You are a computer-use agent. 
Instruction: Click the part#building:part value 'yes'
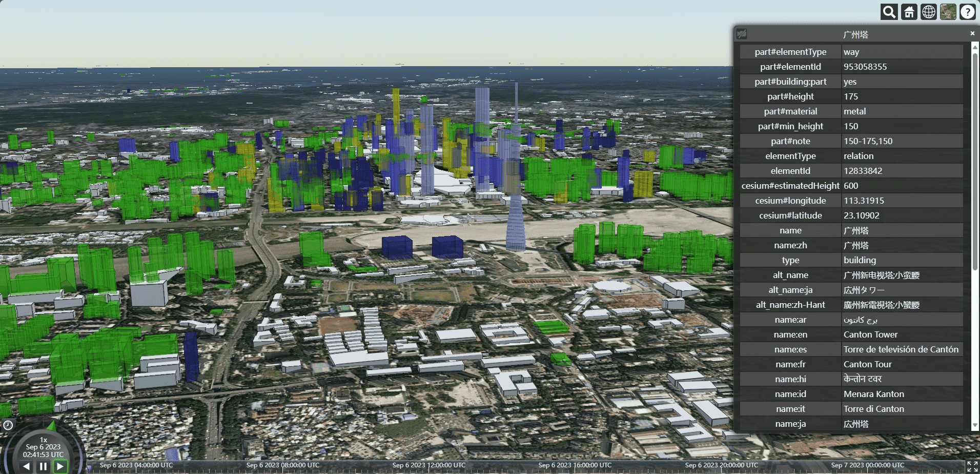click(850, 82)
